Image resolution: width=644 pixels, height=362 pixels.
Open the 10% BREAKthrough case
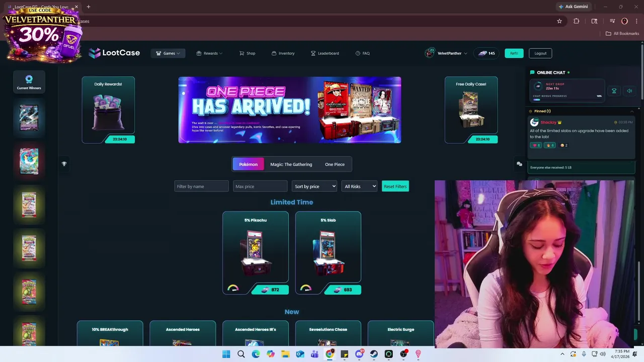110,334
